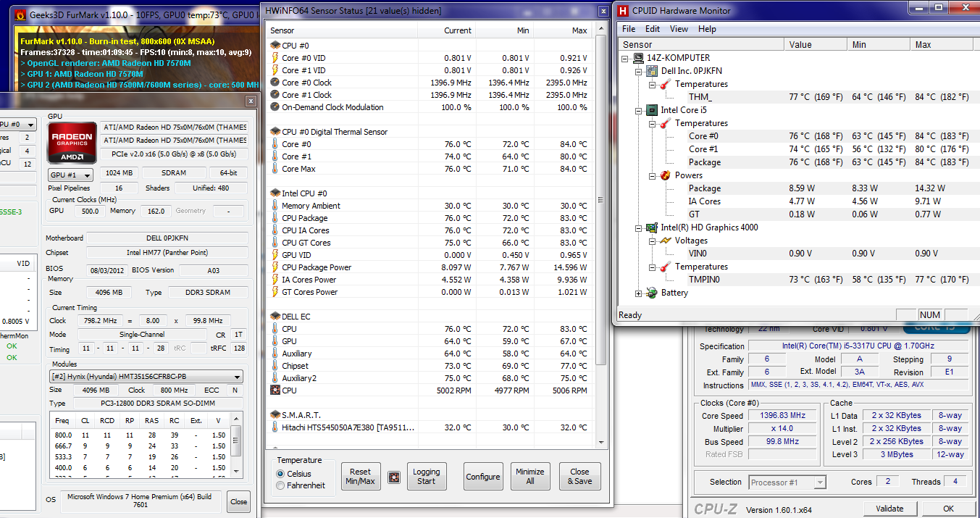Click motherboard icon beside Dell Inc. 0PJKFN

651,71
